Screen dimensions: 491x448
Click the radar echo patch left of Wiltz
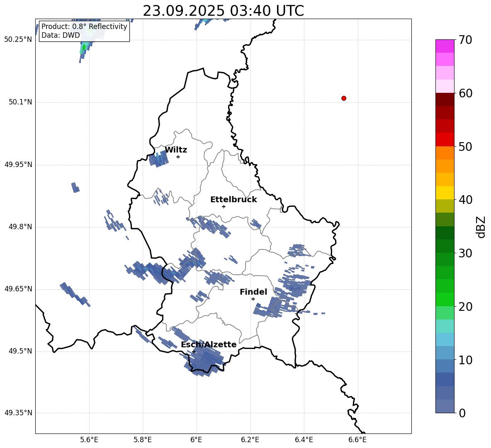(158, 158)
